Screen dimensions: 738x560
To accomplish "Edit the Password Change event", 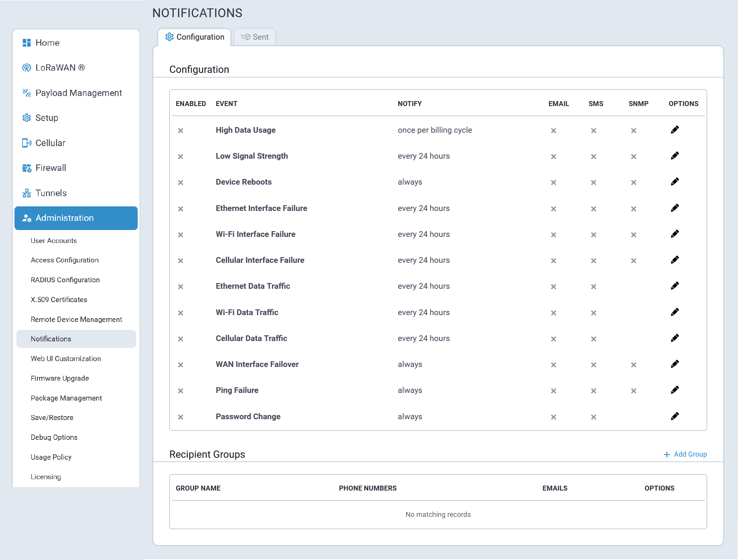I will pos(674,416).
